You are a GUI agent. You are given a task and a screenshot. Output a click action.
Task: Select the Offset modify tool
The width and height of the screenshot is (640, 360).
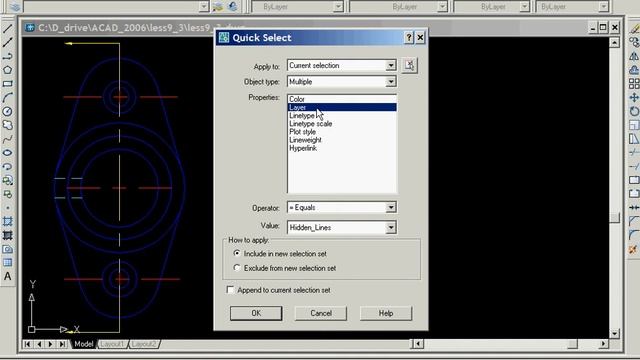pyautogui.click(x=634, y=70)
